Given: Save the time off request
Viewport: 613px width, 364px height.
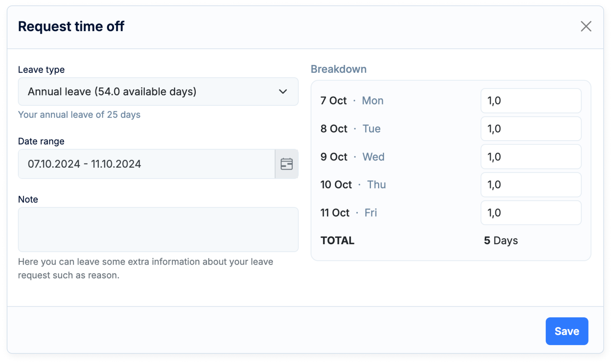Looking at the screenshot, I should tap(567, 331).
